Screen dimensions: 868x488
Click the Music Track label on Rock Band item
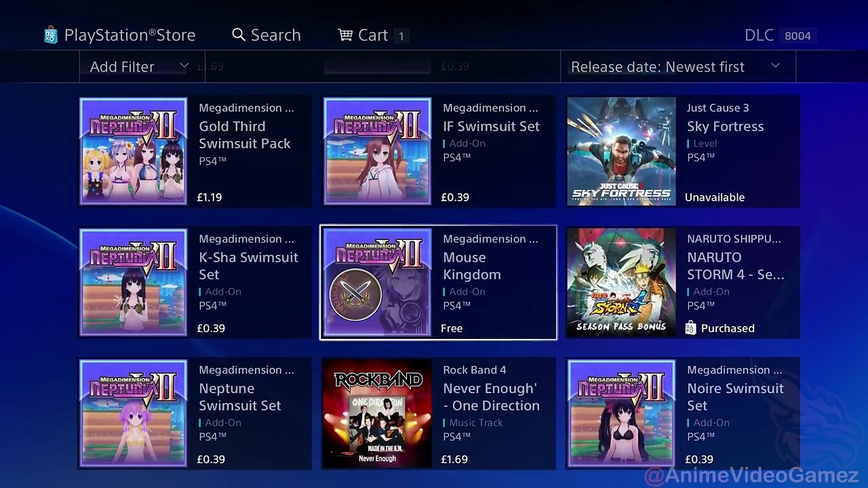tap(476, 422)
